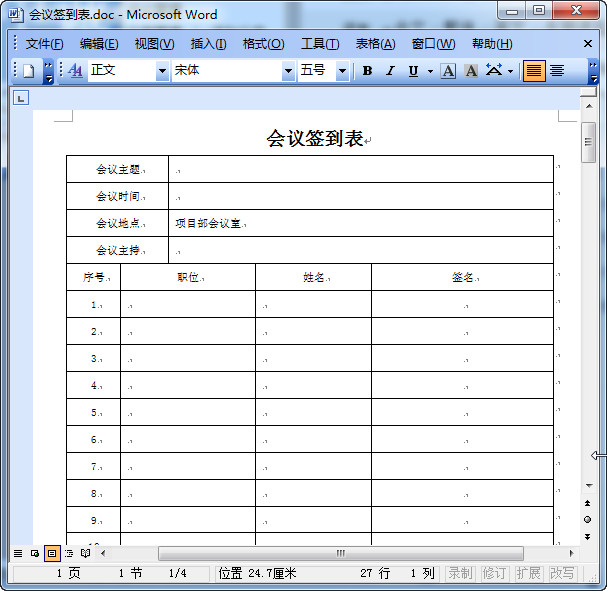The image size is (607, 591).
Task: Click horizontal scrollbar right arrow
Action: point(571,553)
